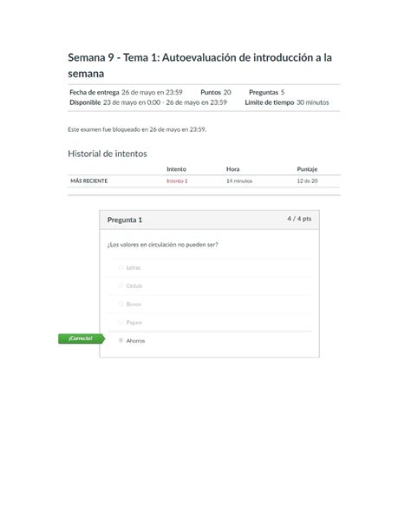411x532 pixels.
Task: Click the Límite de tiempo 30 minutos field
Action: click(x=287, y=102)
